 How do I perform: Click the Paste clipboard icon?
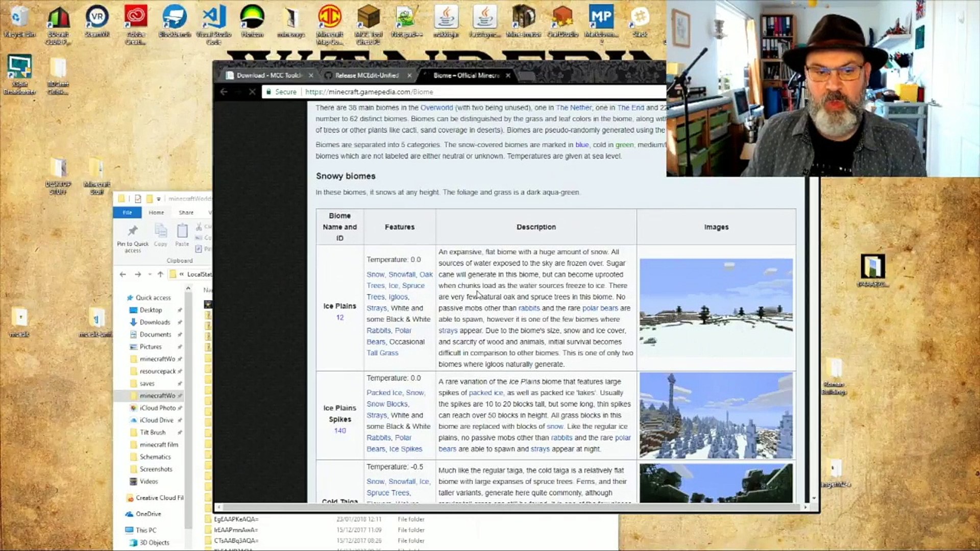(182, 231)
